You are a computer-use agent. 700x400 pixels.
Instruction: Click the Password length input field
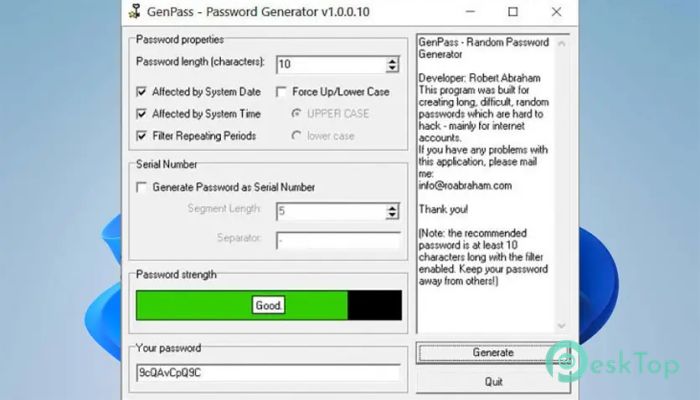pos(331,65)
